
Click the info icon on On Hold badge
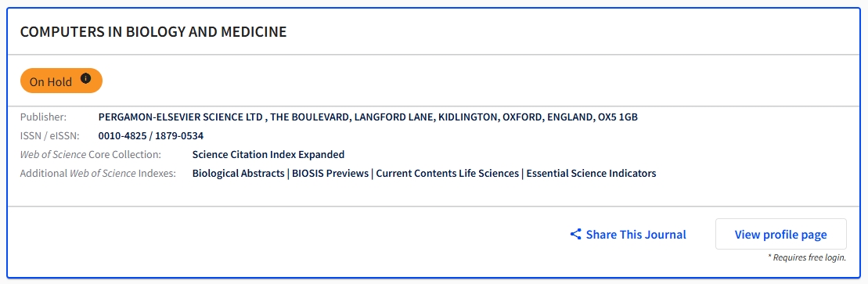point(85,78)
